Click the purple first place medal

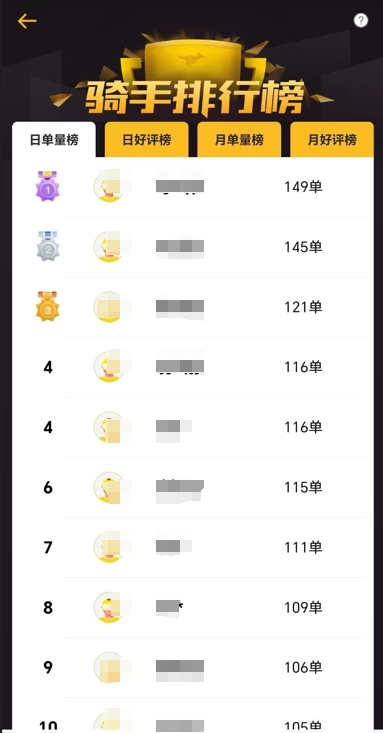coord(48,186)
